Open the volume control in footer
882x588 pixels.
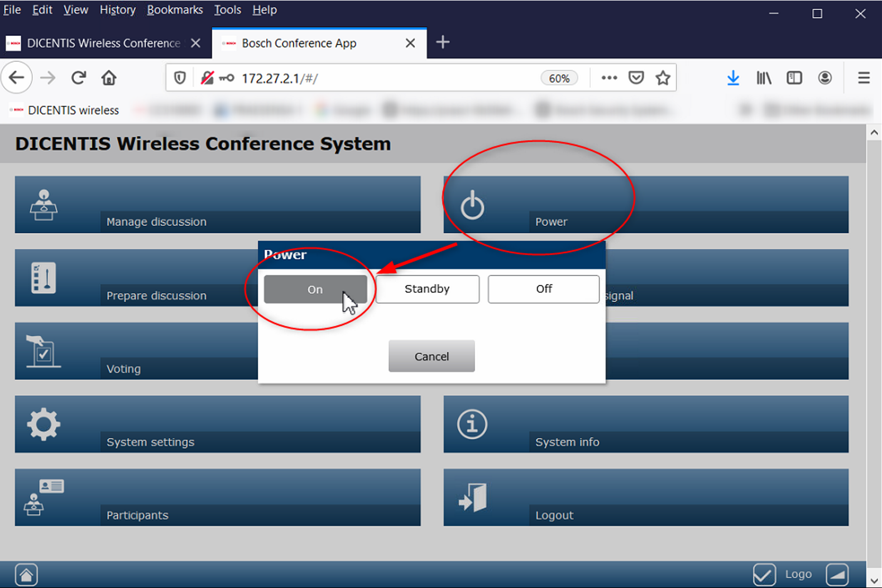(x=837, y=575)
